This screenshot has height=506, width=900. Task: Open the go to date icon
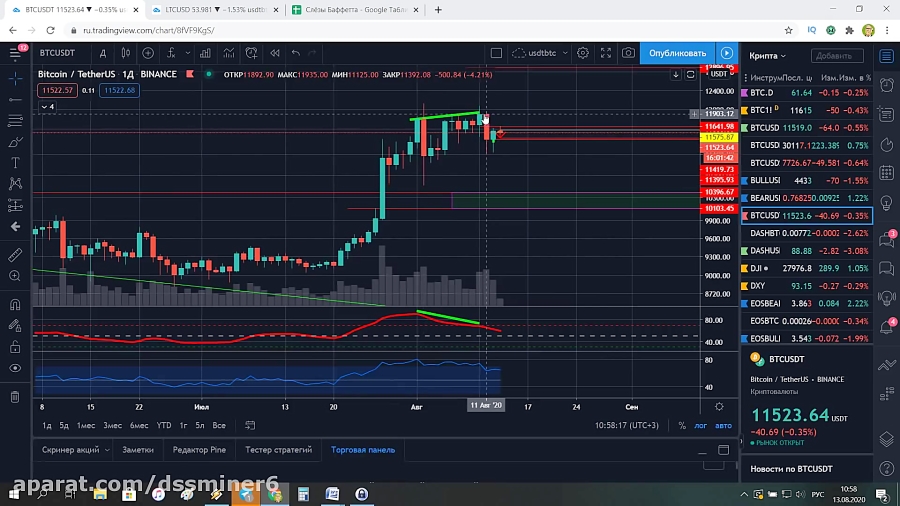pos(250,425)
